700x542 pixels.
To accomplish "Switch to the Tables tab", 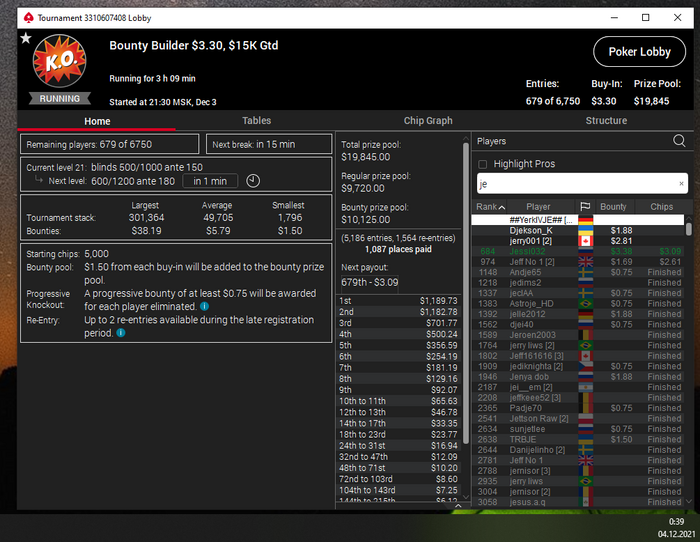I will [257, 121].
